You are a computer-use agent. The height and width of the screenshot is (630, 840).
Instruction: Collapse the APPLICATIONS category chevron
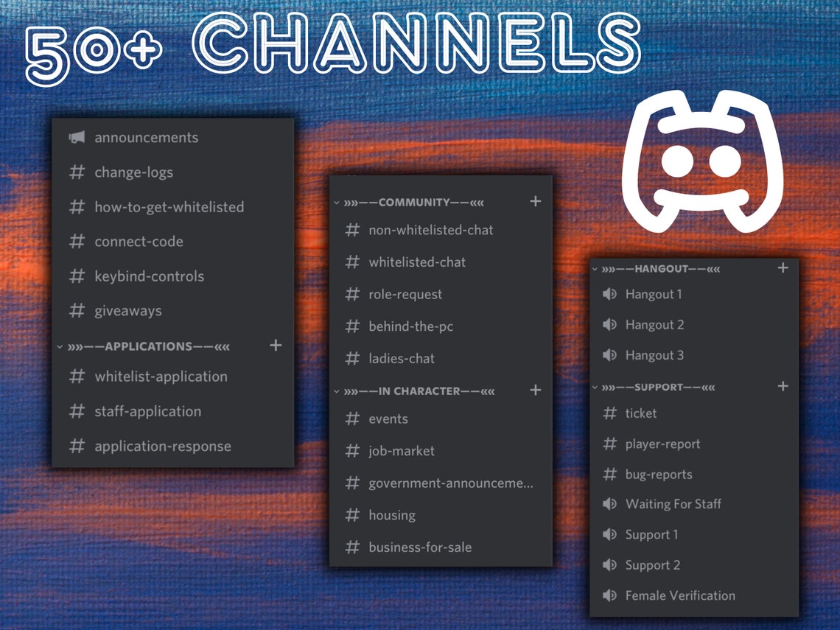[60, 345]
